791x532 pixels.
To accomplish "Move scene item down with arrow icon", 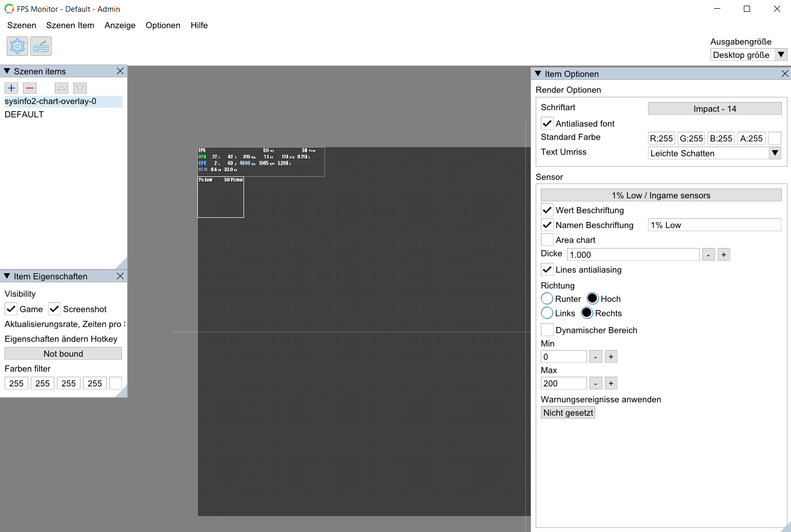I will click(x=80, y=88).
